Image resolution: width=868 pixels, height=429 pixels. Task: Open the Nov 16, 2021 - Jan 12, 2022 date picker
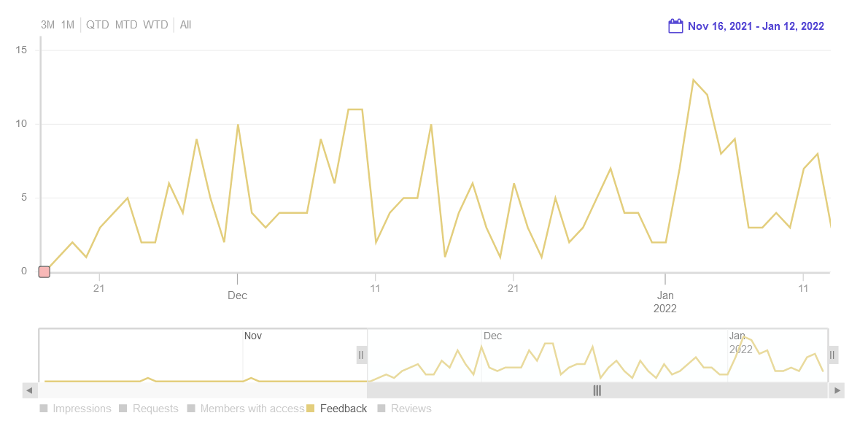coord(756,26)
